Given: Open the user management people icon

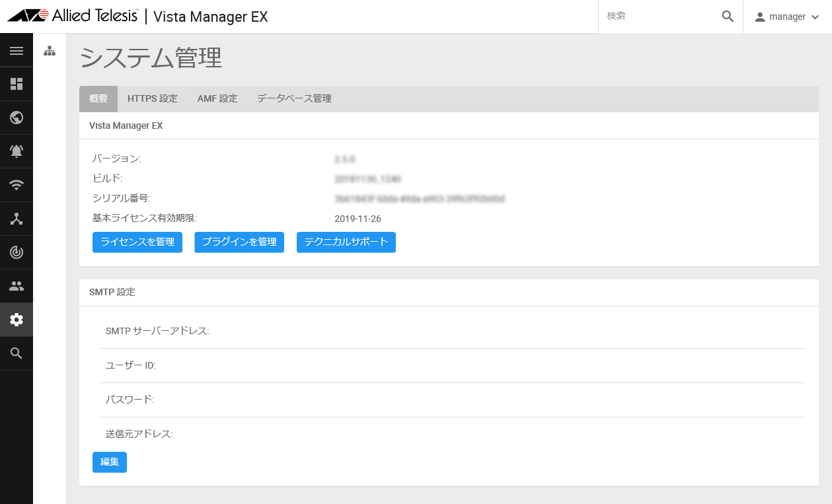Looking at the screenshot, I should (17, 286).
